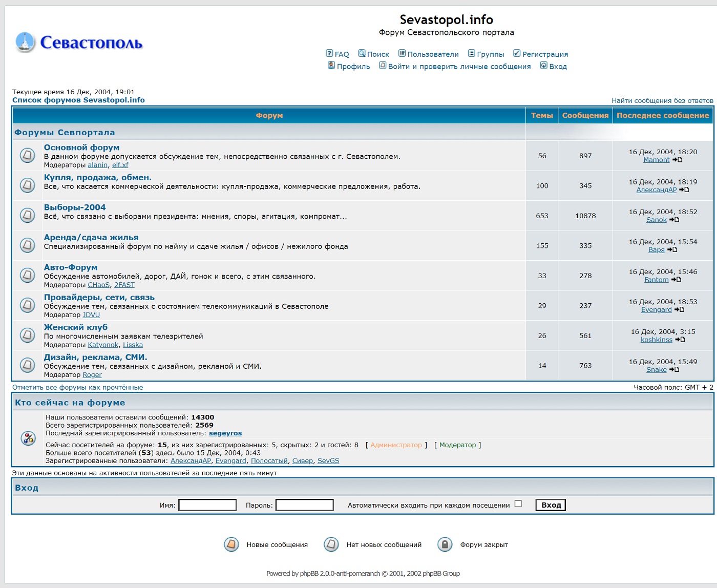Open the Выборы-2004 forum
Image resolution: width=717 pixels, height=588 pixels.
pos(75,207)
